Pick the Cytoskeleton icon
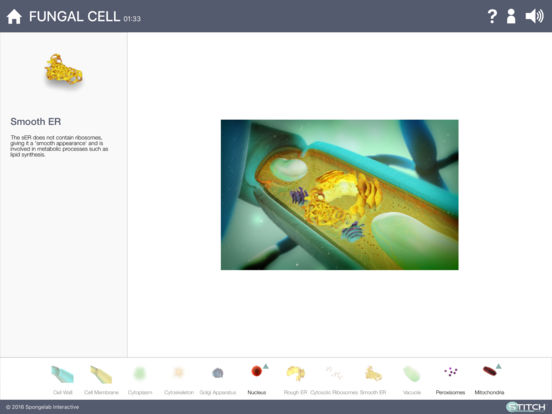This screenshot has height=414, width=552. click(178, 372)
